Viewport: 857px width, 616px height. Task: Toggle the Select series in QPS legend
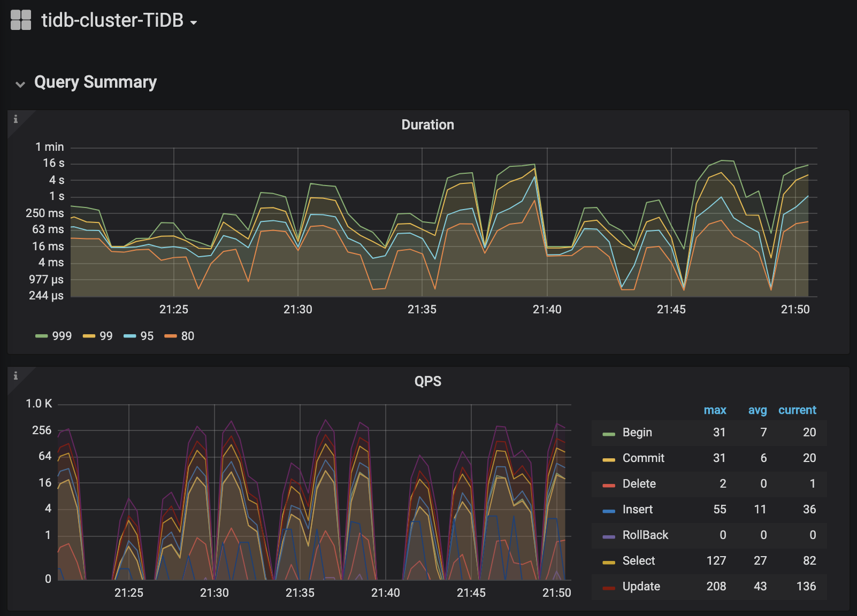click(639, 560)
